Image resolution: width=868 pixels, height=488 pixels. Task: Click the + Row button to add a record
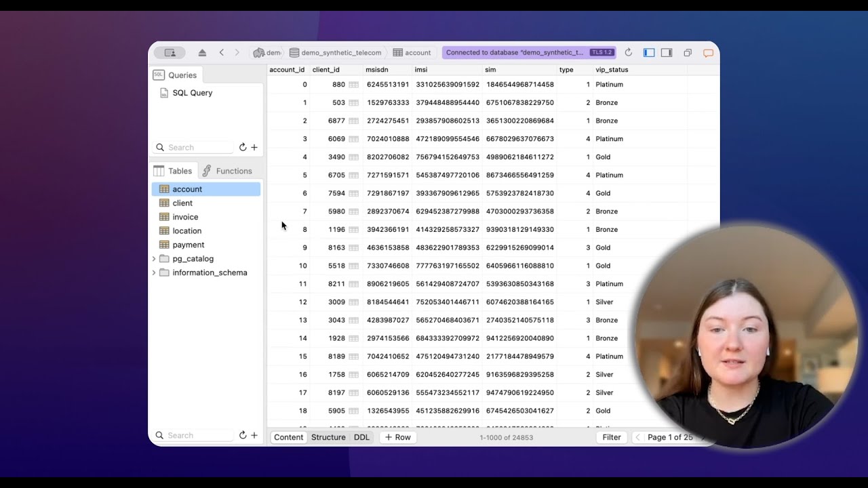[397, 437]
